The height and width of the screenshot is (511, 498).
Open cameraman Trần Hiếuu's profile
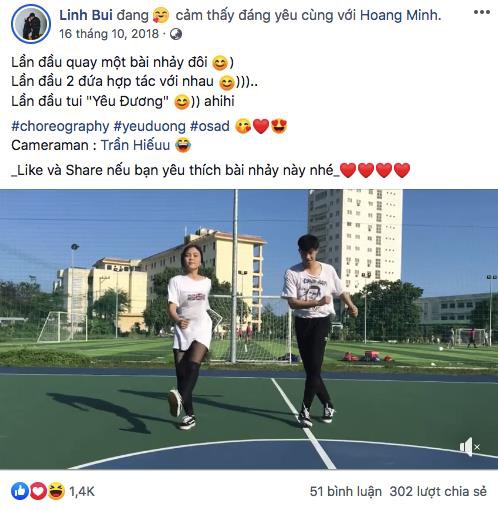135,145
